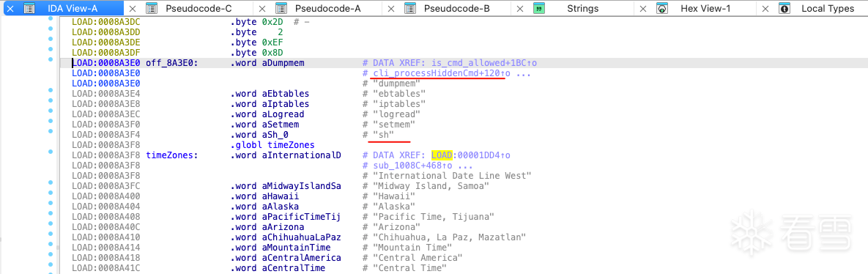
Task: Click the Pseudocode-C tab icon
Action: [152, 9]
